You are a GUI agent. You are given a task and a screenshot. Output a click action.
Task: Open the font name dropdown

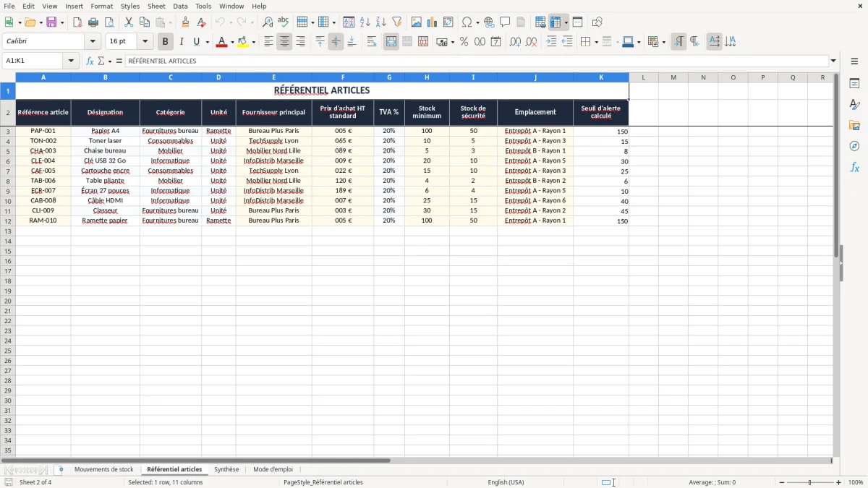(93, 42)
